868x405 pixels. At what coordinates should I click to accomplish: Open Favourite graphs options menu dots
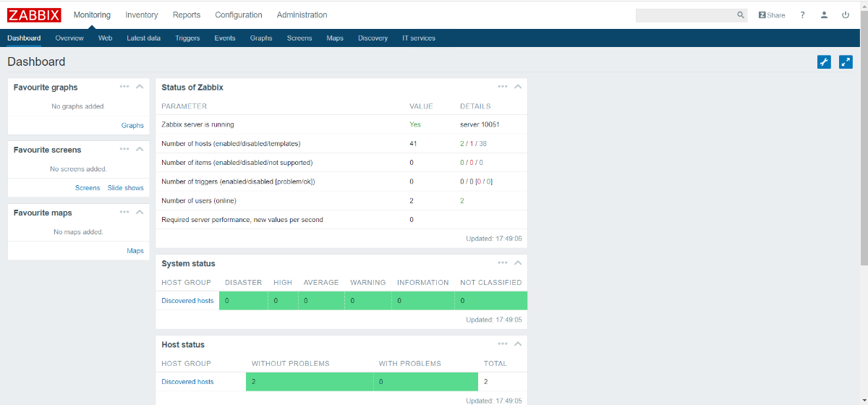pos(124,87)
